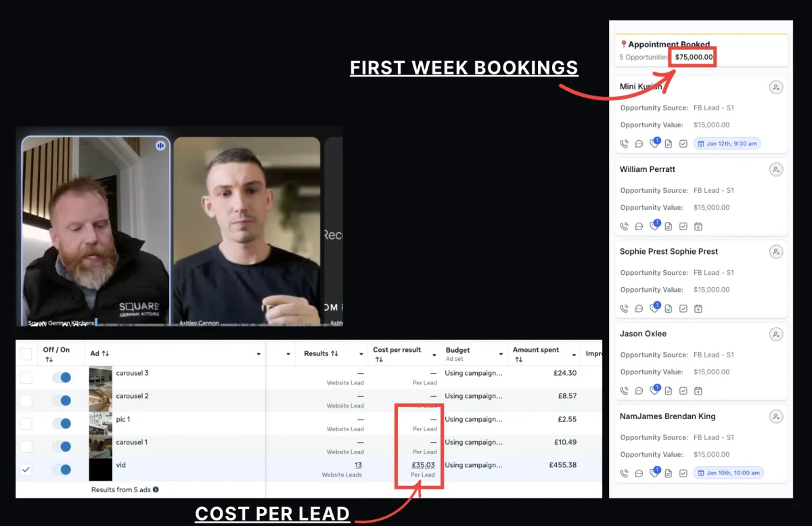Click the phone call icon on Mini Kurian card
The height and width of the screenshot is (526, 812).
click(624, 144)
